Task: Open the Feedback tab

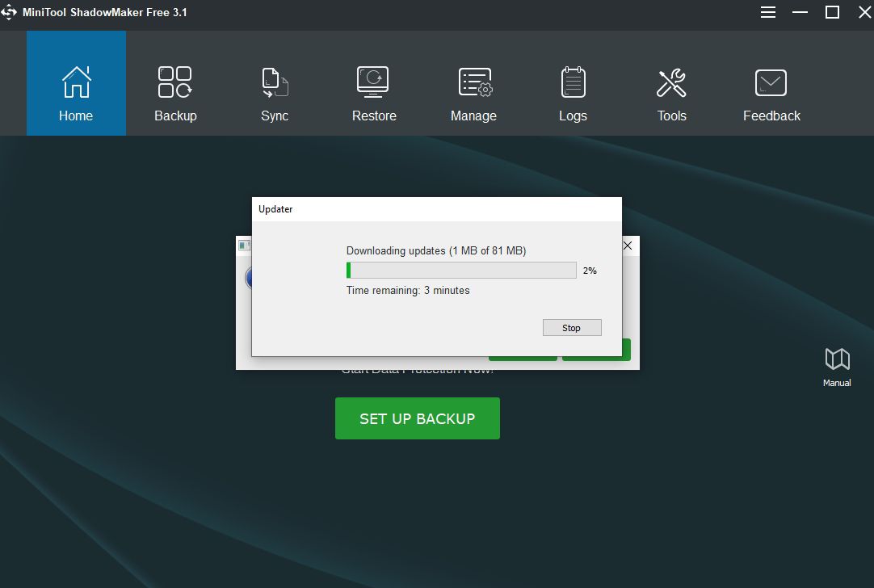Action: point(771,83)
